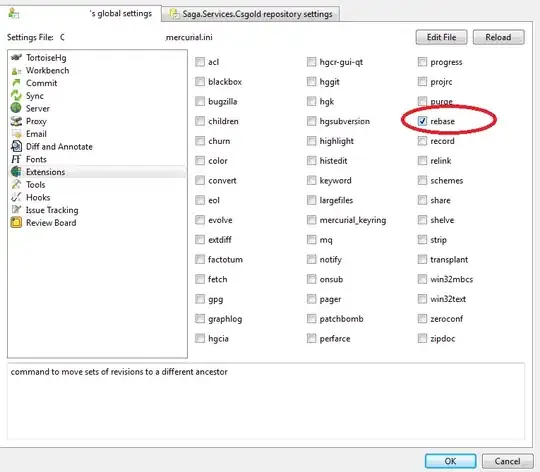Check the keyword extension
This screenshot has width=540, height=472.
311,180
